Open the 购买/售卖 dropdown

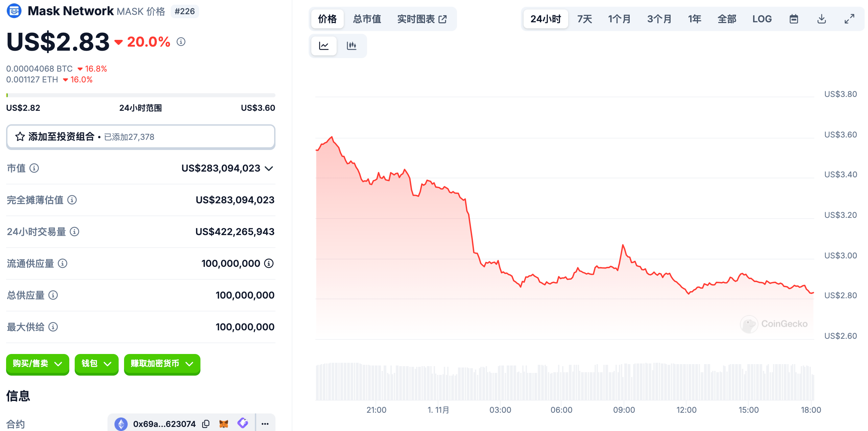point(38,364)
